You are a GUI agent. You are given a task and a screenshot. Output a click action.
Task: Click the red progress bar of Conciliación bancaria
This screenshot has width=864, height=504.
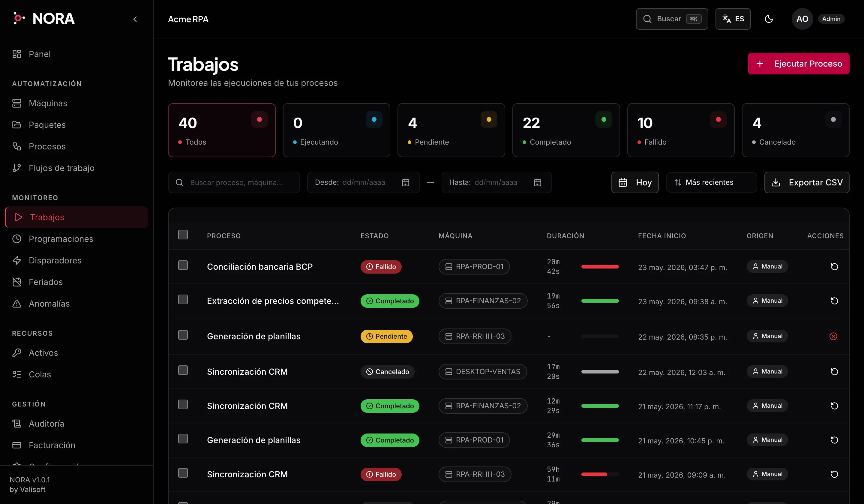coord(600,267)
